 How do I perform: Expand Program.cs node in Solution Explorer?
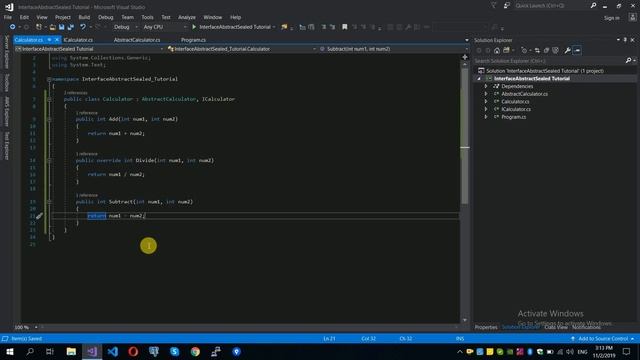click(486, 117)
